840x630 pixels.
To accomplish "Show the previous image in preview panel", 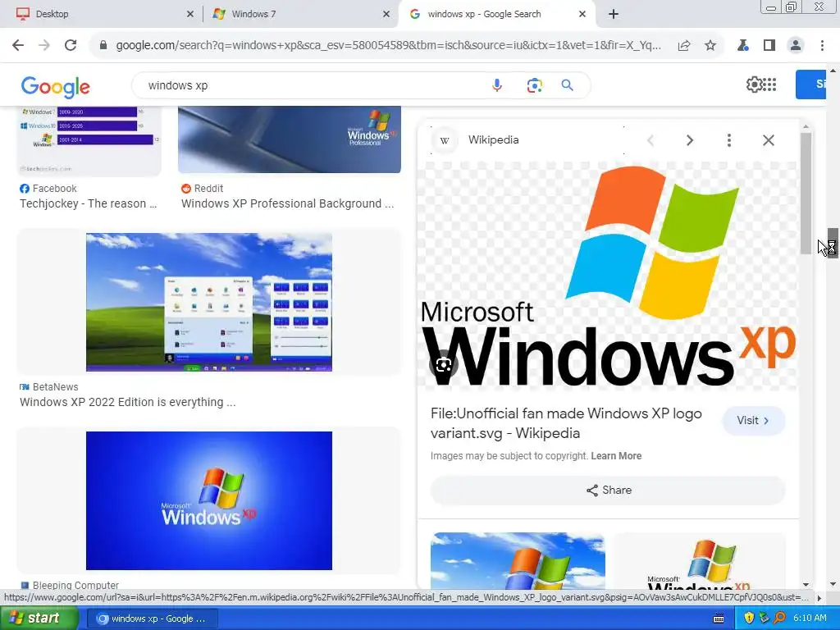I will (651, 140).
